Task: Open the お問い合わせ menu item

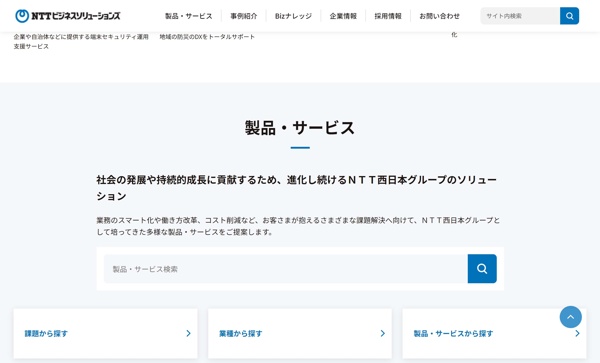Action: (x=439, y=16)
